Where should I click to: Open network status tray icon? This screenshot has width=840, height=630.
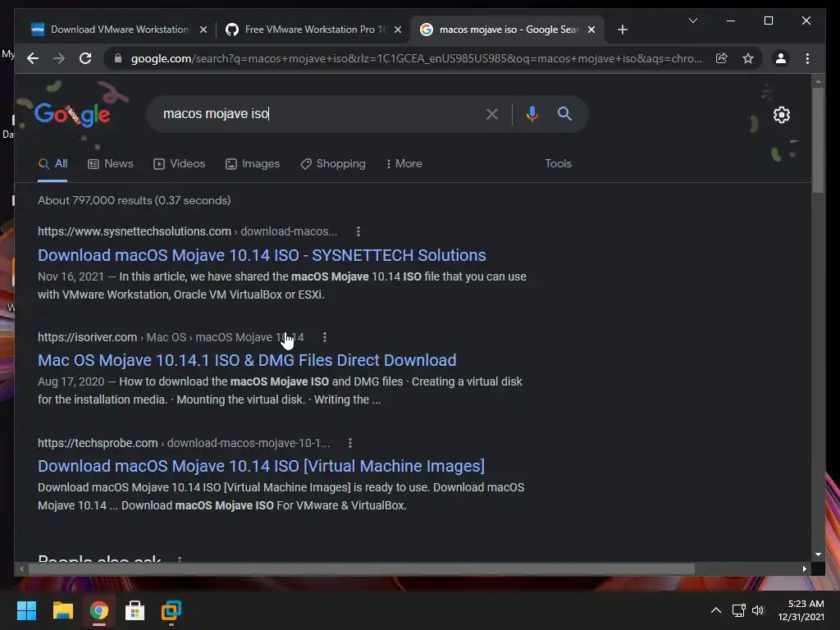(739, 610)
